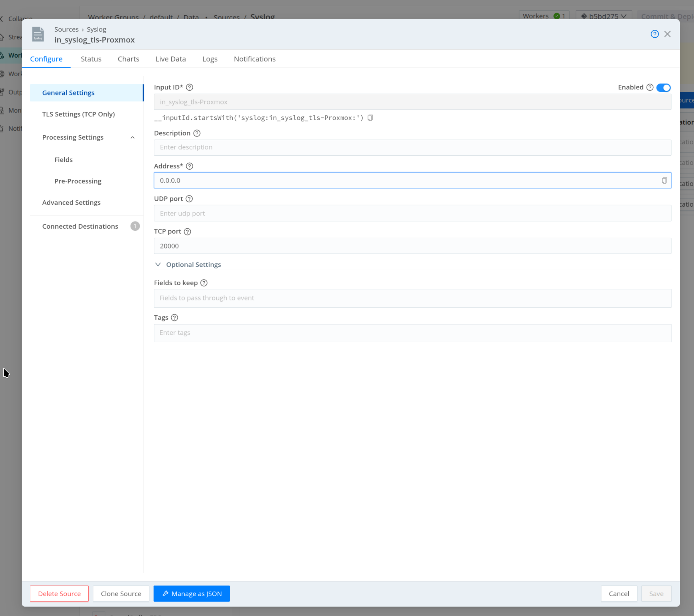Open the Logs tab

click(210, 59)
